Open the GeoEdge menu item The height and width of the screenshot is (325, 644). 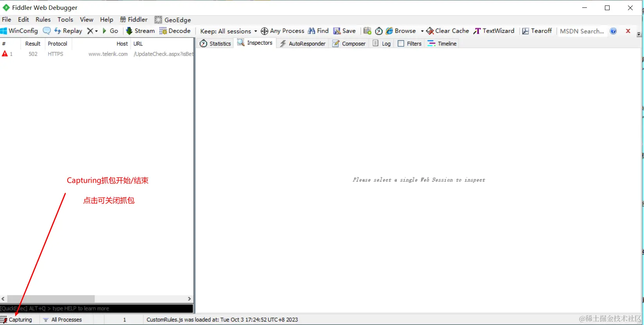[173, 20]
